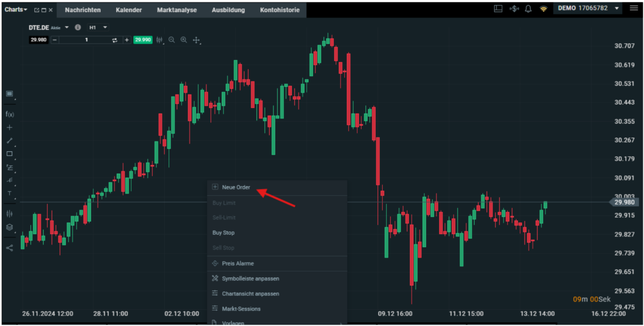Click the 30.707 price axis label
The width and height of the screenshot is (644, 326).
[624, 46]
